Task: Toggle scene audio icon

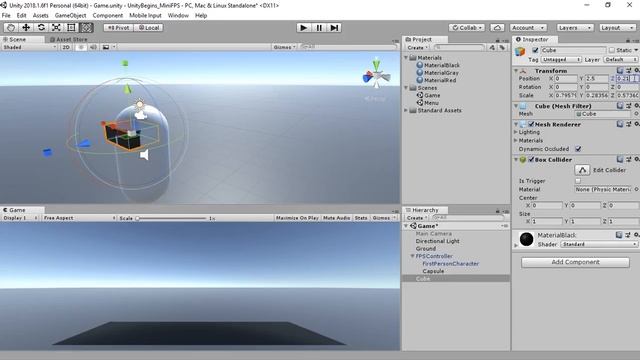Action: (93, 47)
